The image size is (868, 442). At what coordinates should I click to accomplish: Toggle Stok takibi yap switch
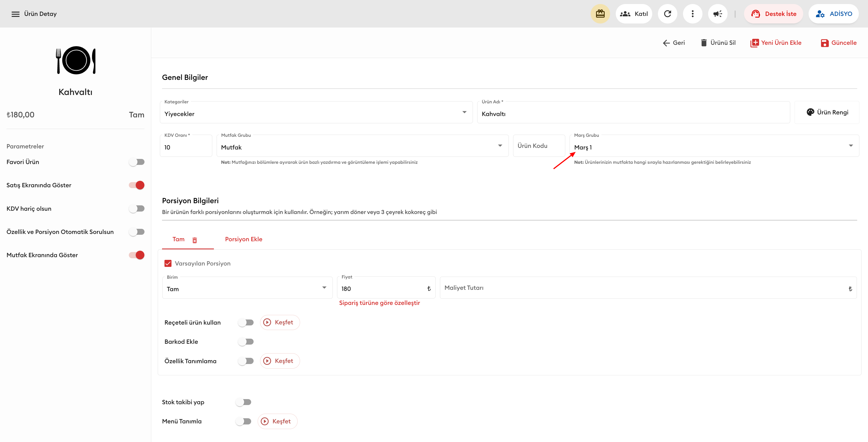pos(243,402)
